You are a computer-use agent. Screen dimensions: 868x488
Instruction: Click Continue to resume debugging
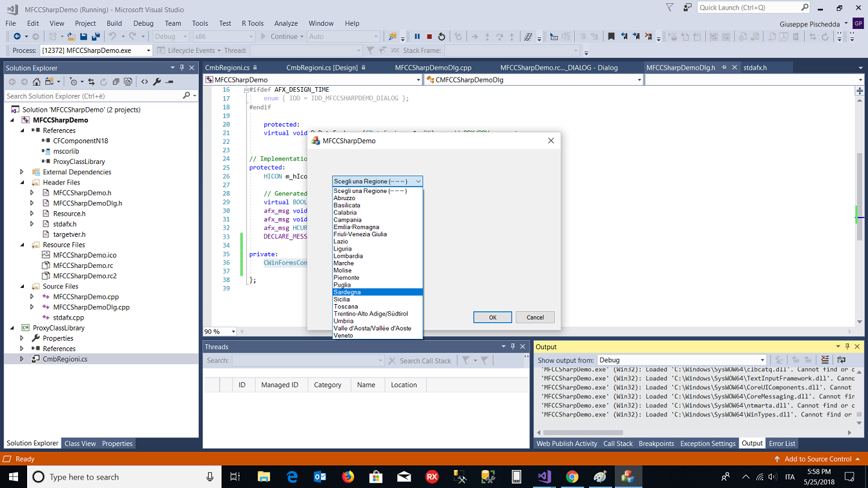coord(279,37)
